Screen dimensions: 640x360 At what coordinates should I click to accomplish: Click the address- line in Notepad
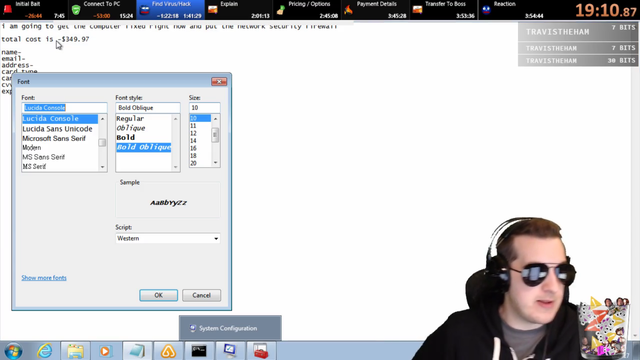[17, 65]
